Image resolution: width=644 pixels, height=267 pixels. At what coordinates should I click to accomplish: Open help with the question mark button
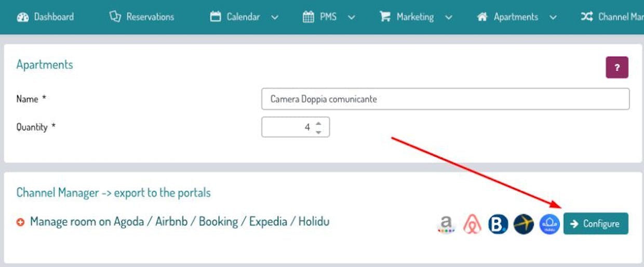[617, 68]
